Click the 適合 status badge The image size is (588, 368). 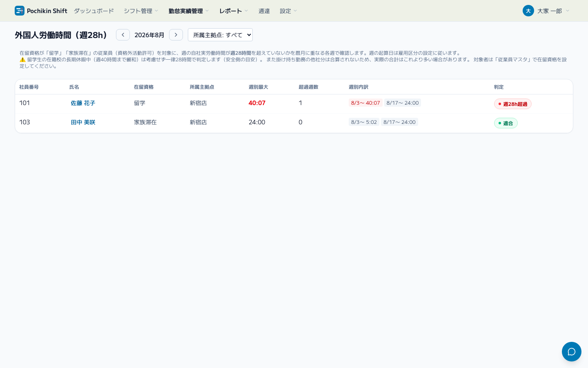(506, 123)
